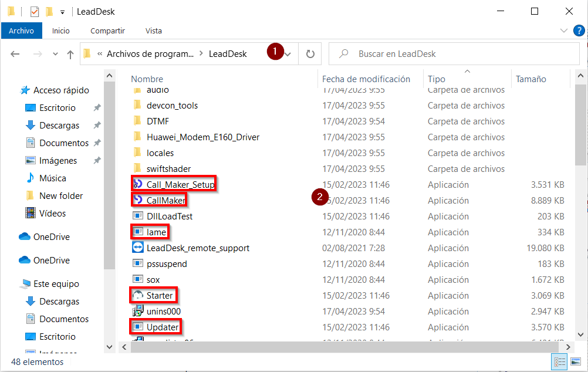Select the lame application icon

[138, 232]
